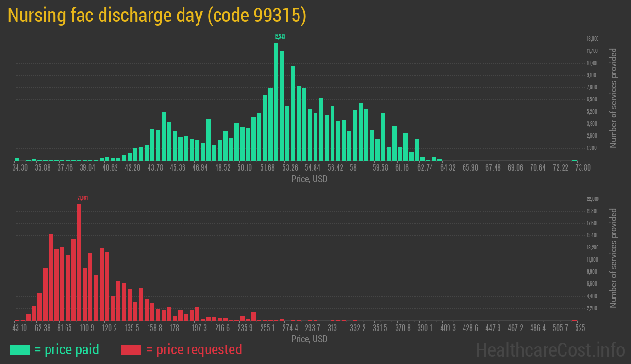Click the tallest green bar labeled 12,543
This screenshot has height=364, width=631.
(x=276, y=102)
